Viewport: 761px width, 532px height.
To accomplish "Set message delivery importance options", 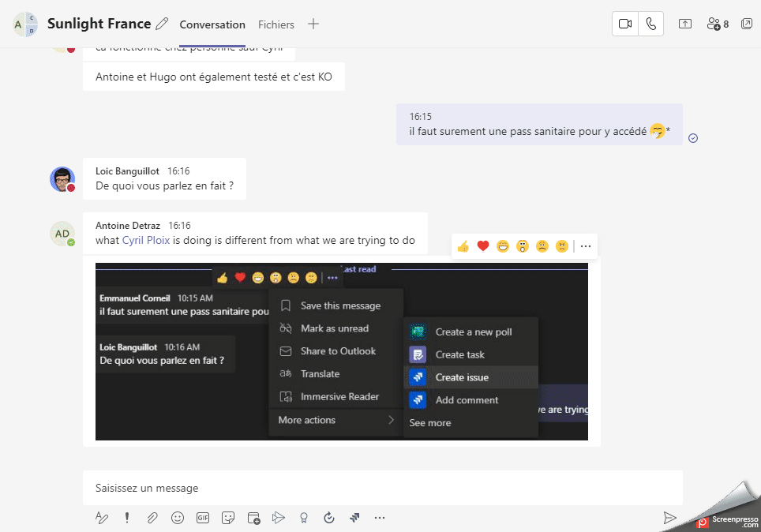I will pos(127,518).
